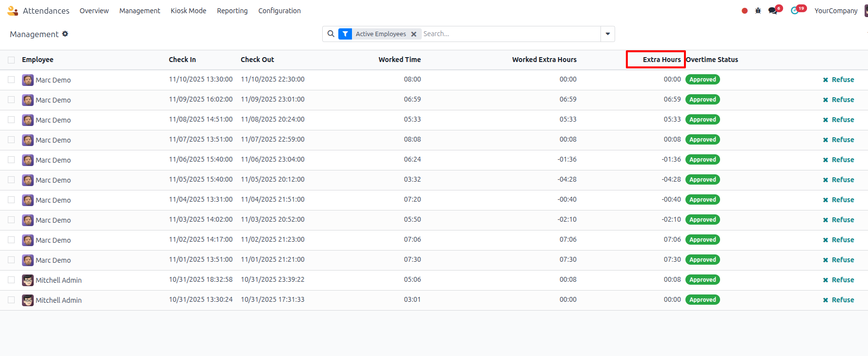
Task: Open the YourCompany switcher
Action: (836, 11)
